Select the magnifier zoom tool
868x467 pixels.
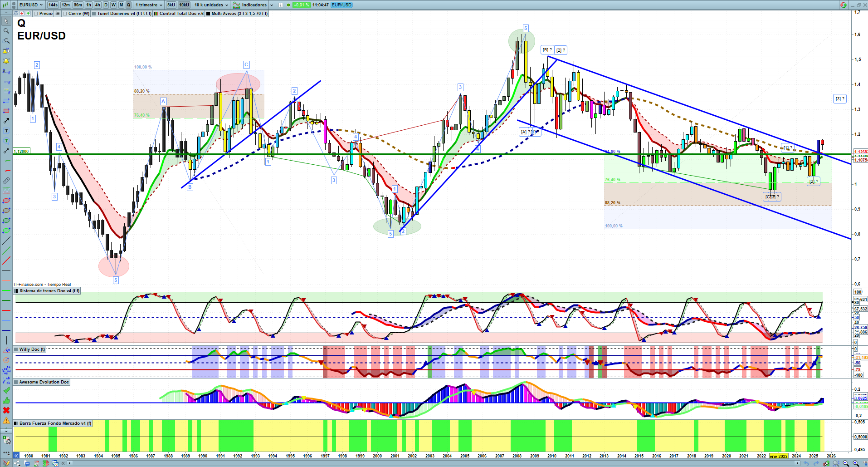6,31
